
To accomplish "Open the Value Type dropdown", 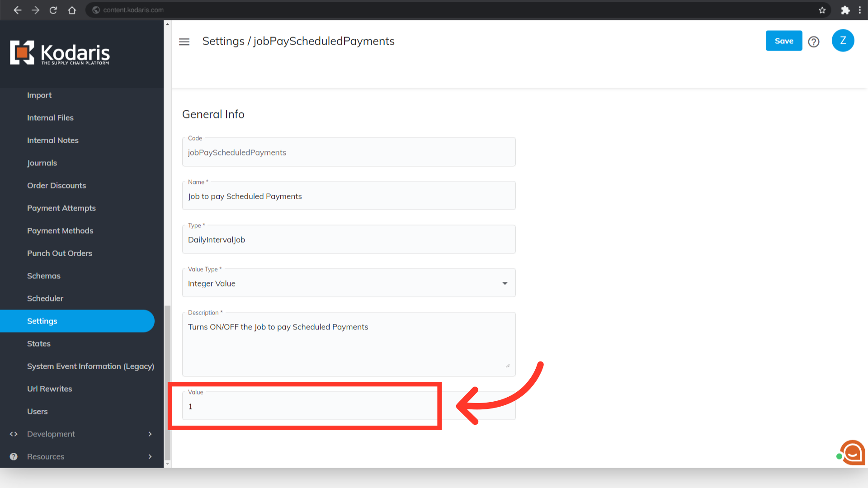I will (x=349, y=283).
